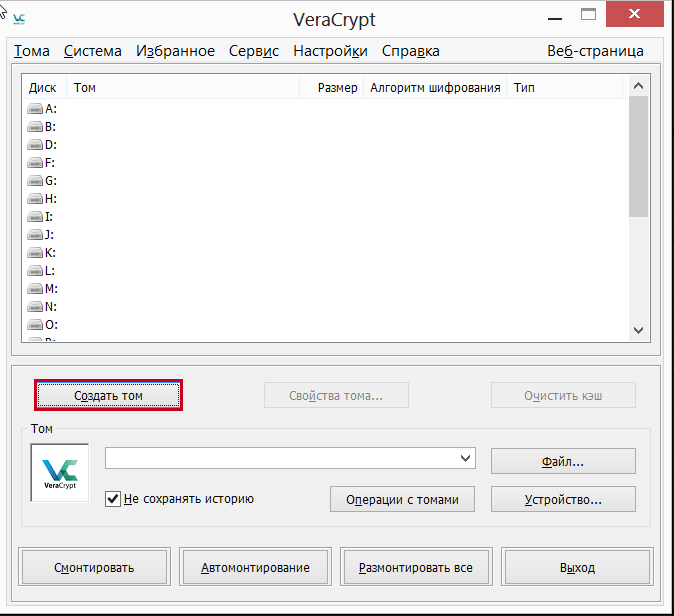
Task: Click the Смонтировать button
Action: 94,567
